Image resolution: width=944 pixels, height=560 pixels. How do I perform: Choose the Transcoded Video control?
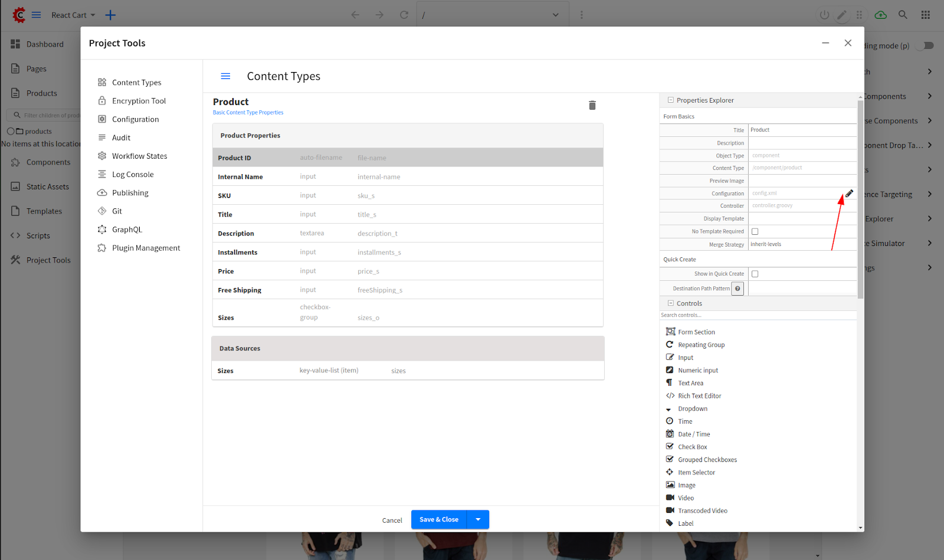702,511
